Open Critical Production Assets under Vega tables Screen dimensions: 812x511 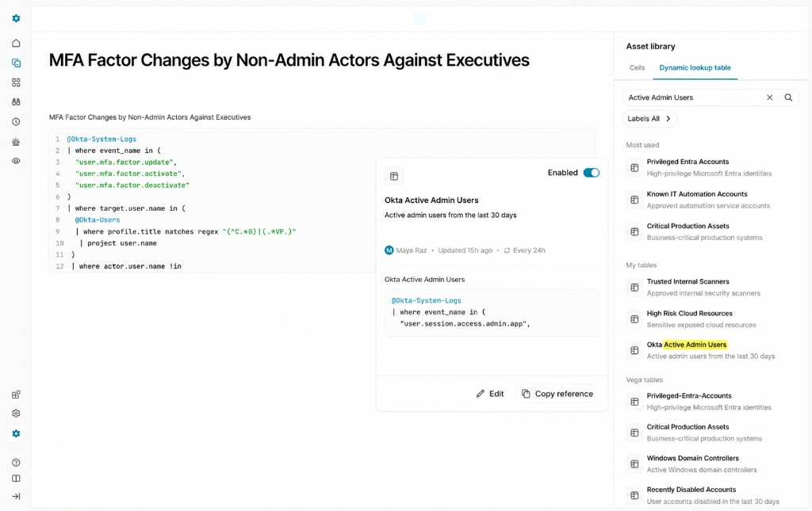710,433
